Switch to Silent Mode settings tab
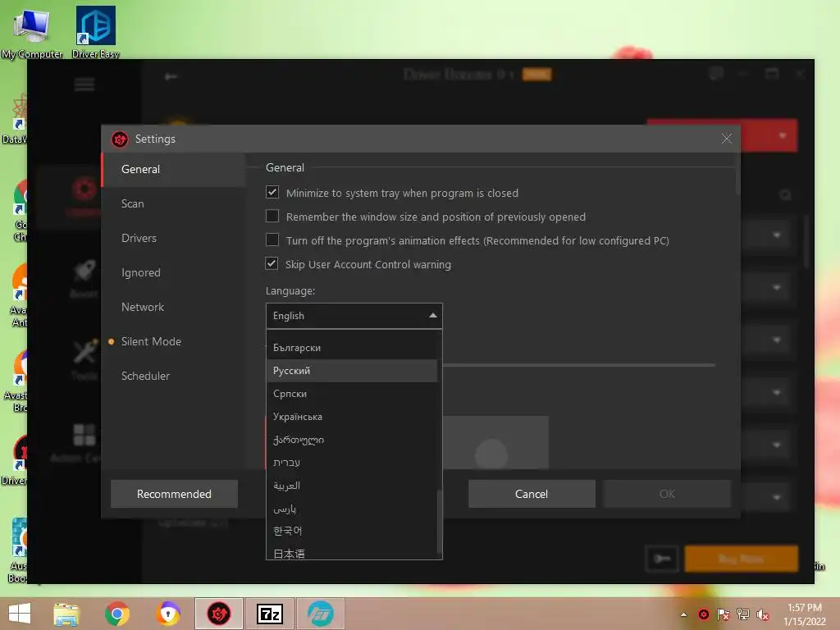The image size is (840, 630). pos(174,341)
